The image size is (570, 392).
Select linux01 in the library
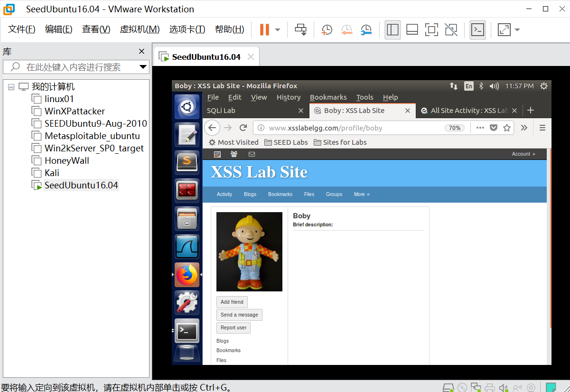point(59,99)
